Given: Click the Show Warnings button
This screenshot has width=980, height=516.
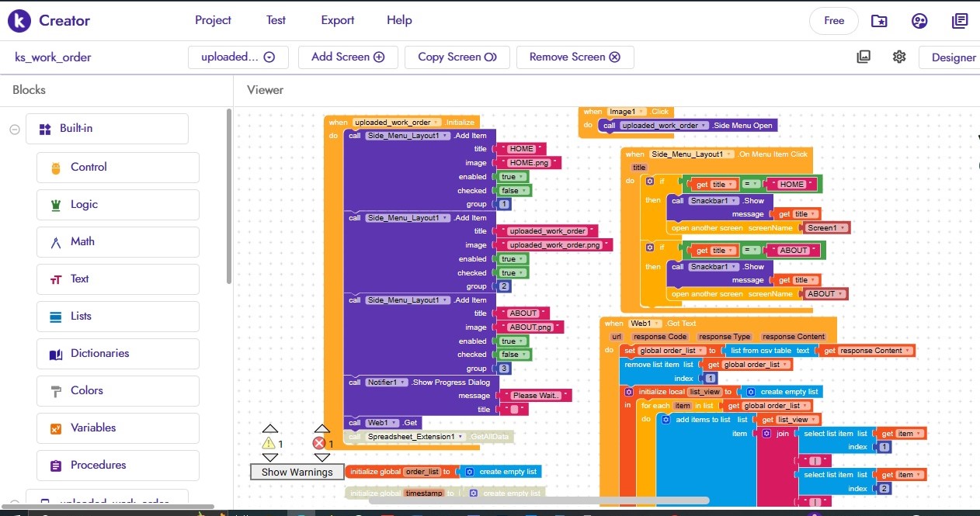Looking at the screenshot, I should 297,472.
